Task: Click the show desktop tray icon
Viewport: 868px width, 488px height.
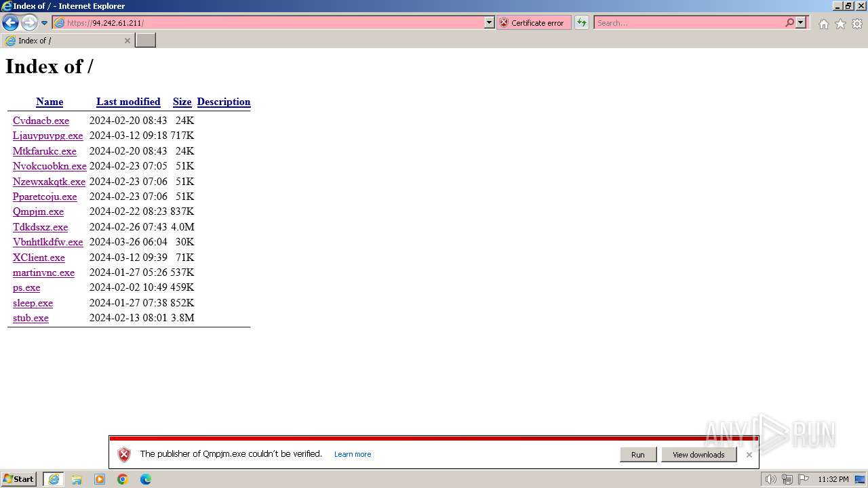Action: click(860, 479)
